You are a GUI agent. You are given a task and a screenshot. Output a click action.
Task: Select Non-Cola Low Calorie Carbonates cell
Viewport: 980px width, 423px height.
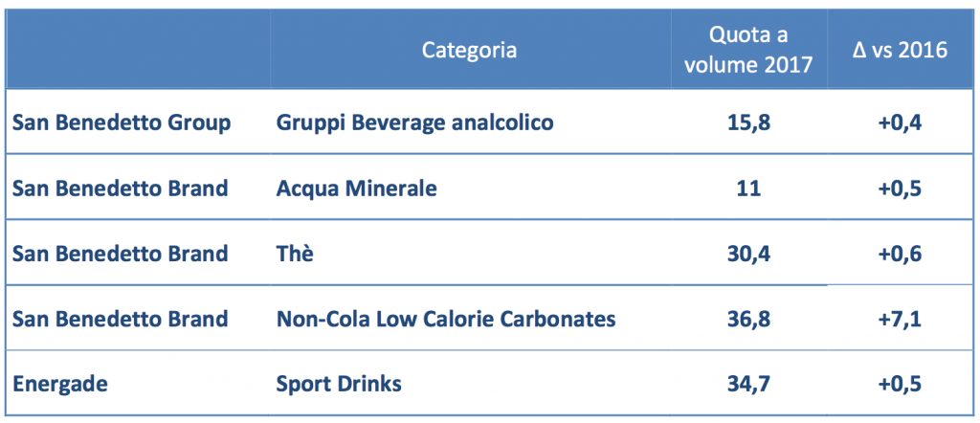(446, 320)
